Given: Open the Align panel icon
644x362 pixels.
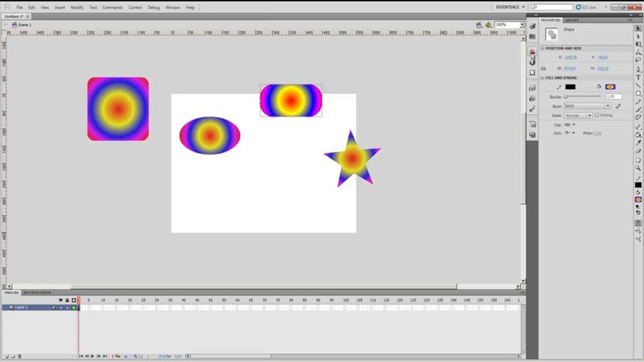Looking at the screenshot, I should pyautogui.click(x=532, y=51).
